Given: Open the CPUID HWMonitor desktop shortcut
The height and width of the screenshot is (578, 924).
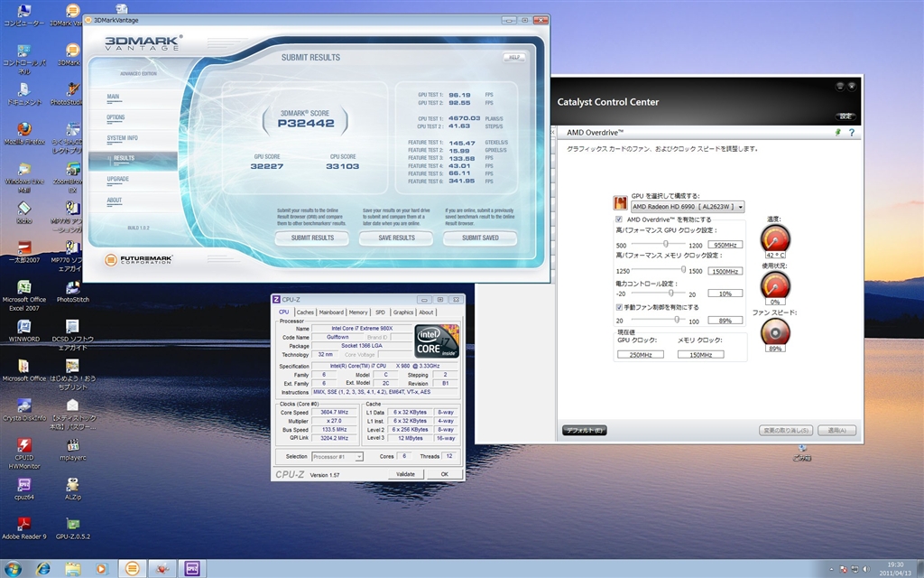Looking at the screenshot, I should click(24, 445).
